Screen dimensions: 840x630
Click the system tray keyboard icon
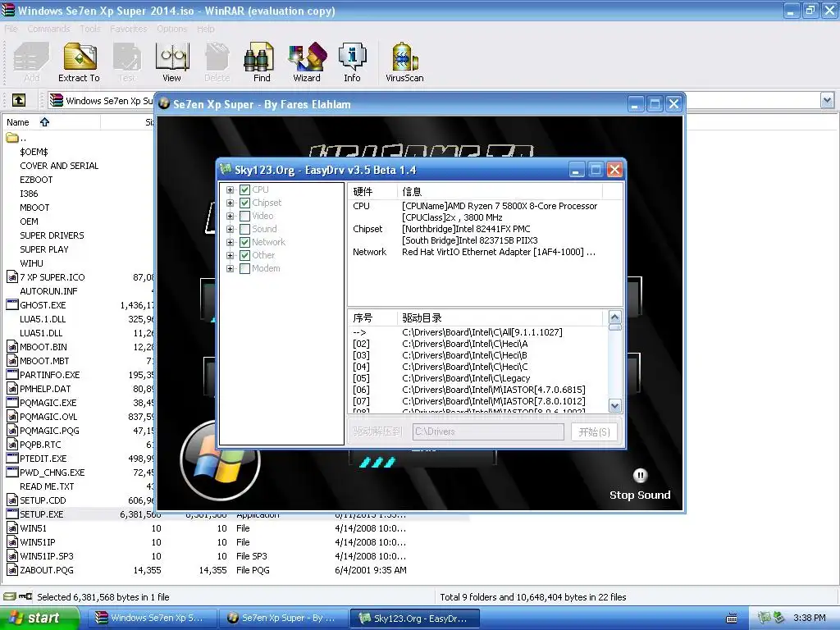pos(731,618)
